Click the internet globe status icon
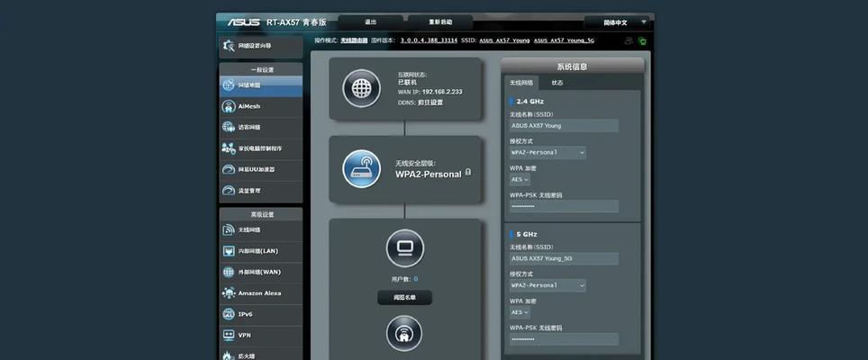Viewport: 868px width, 360px height. (361, 88)
